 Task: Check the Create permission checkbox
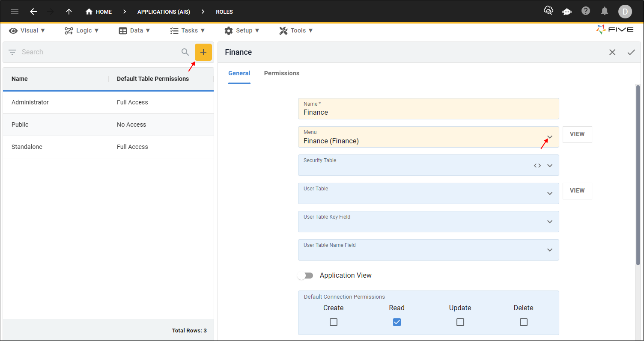click(x=334, y=322)
